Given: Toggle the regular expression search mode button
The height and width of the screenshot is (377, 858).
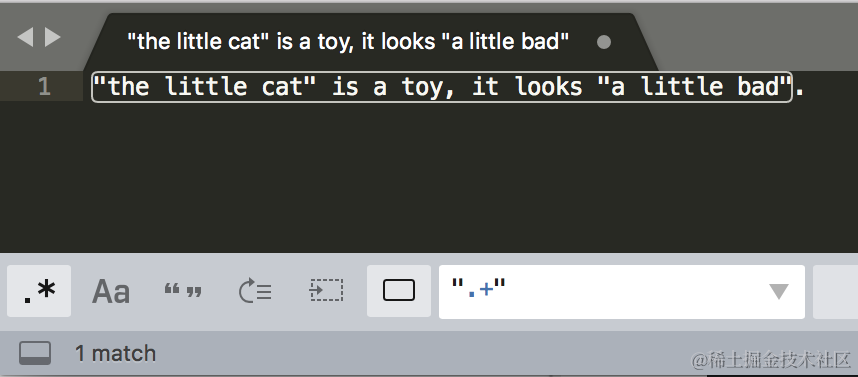Looking at the screenshot, I should point(39,291).
